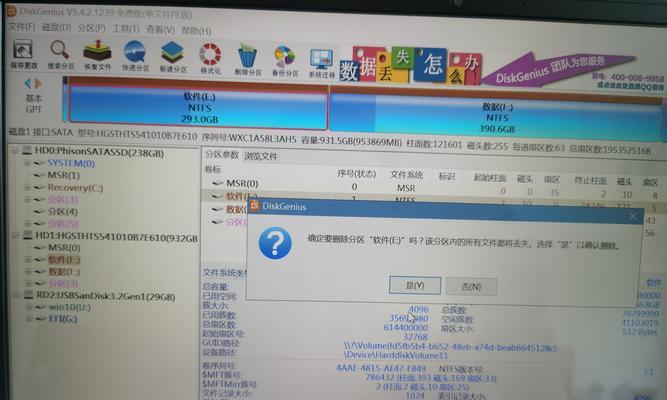667x400 pixels.
Task: Click the total sectors value 614400000
Action: 405,327
